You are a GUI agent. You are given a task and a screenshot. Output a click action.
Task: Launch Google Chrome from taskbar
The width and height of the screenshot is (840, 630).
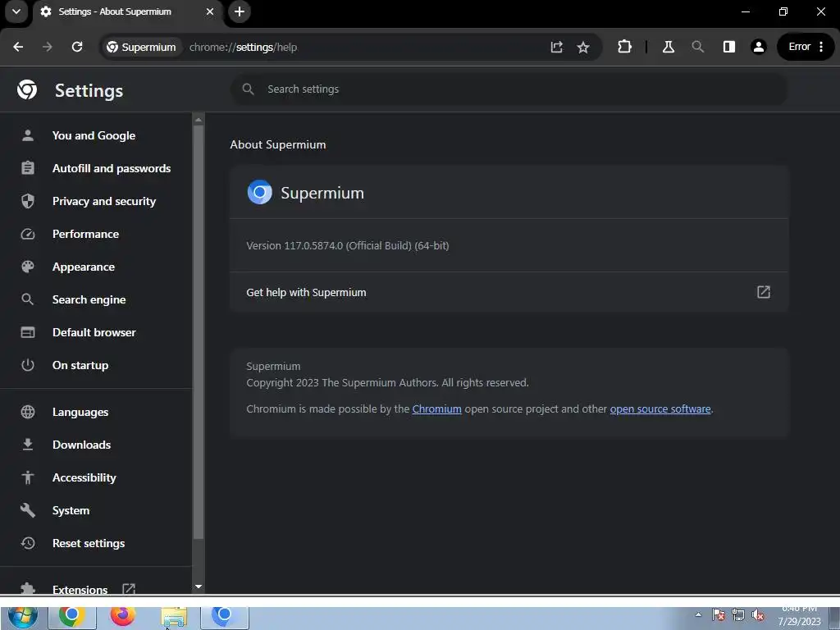(72, 617)
